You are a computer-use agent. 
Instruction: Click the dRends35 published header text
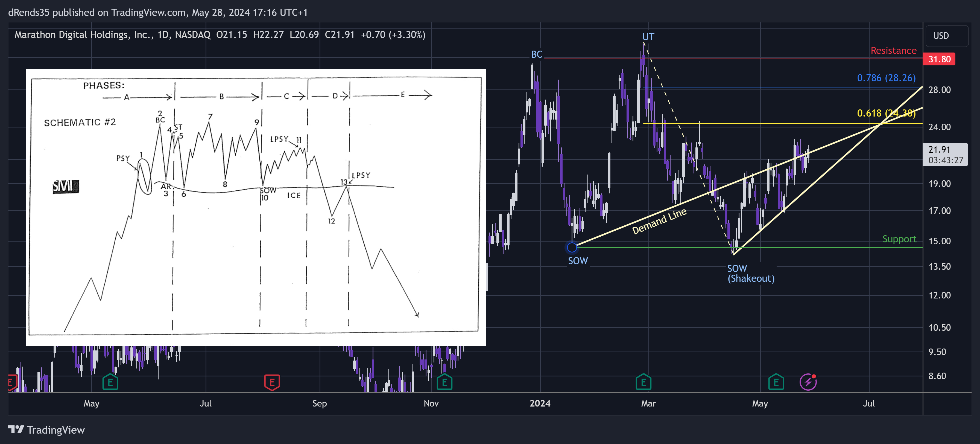(158, 13)
